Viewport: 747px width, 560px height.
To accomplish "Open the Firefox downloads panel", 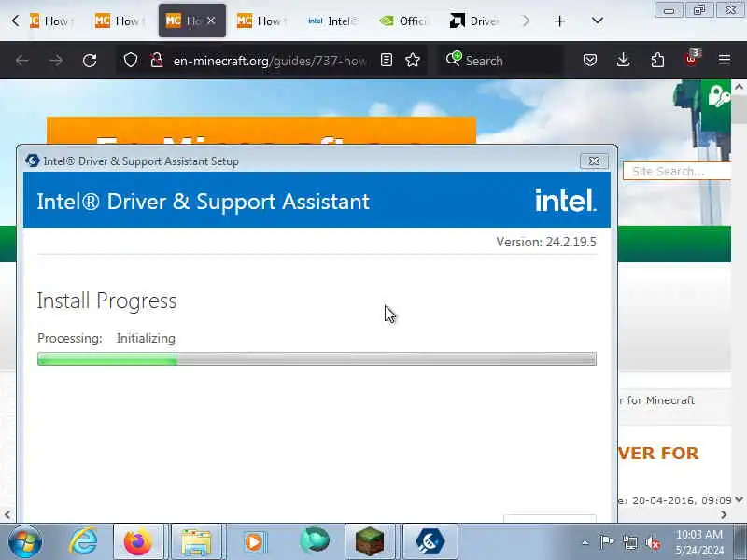I will (623, 60).
